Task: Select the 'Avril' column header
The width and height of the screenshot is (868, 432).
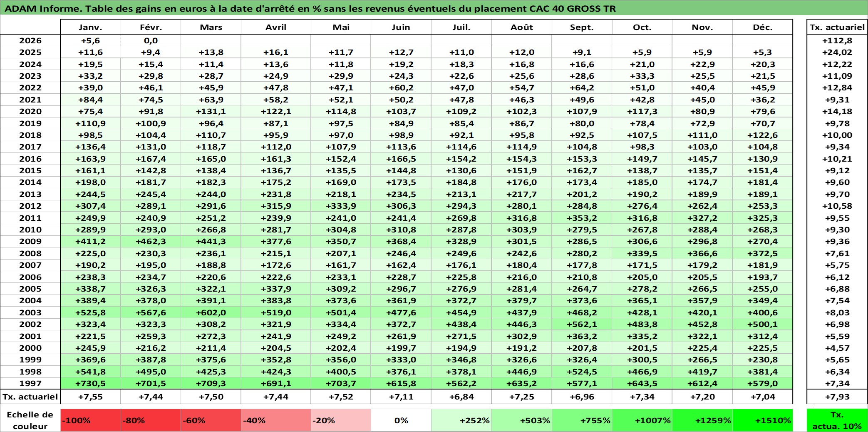Action: click(x=276, y=27)
